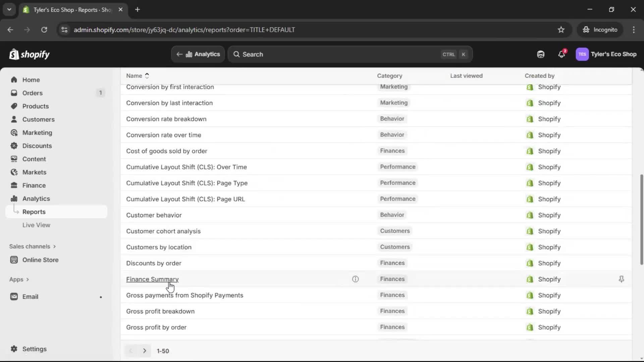644x362 pixels.
Task: Click inside the Search bar
Action: coord(335,54)
